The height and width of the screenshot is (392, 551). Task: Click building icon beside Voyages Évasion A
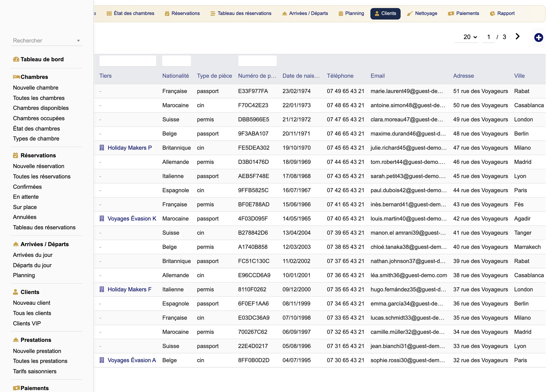pos(102,360)
